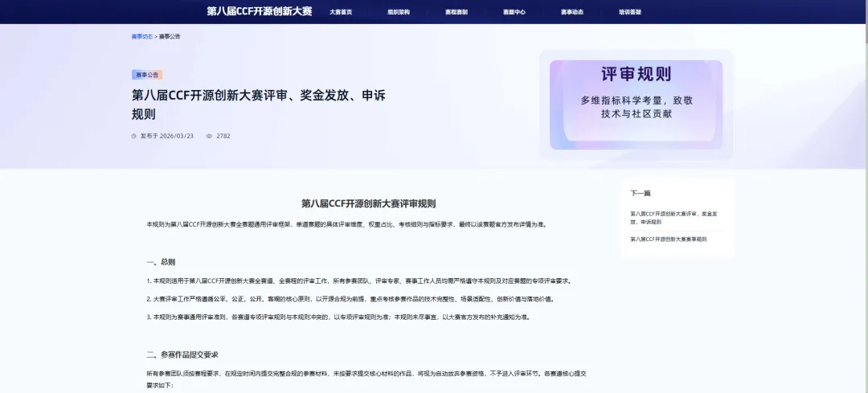Viewport: 868px width, 393px height.
Task: Click the 赛事公告 breadcrumb text
Action: click(170, 36)
